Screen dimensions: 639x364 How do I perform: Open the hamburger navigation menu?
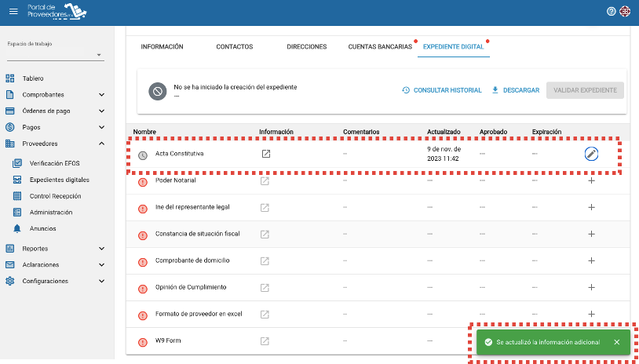13,12
